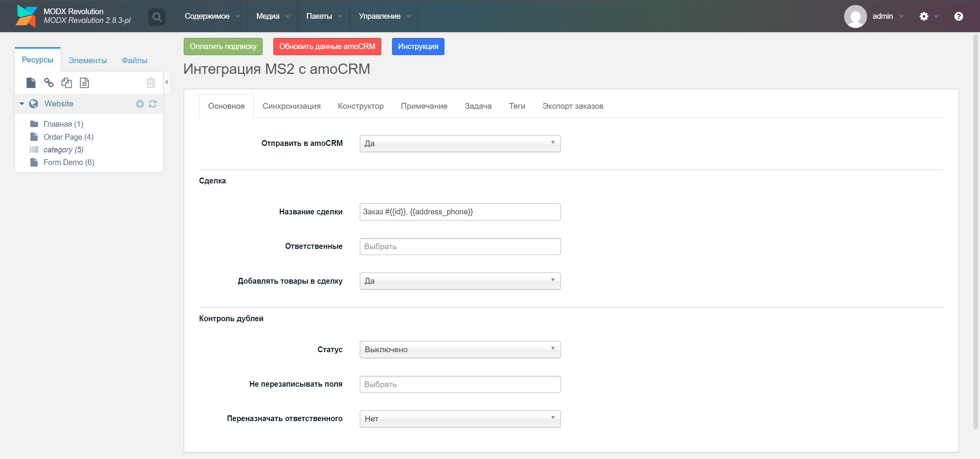
Task: Select the Основное tab
Action: pyautogui.click(x=226, y=106)
